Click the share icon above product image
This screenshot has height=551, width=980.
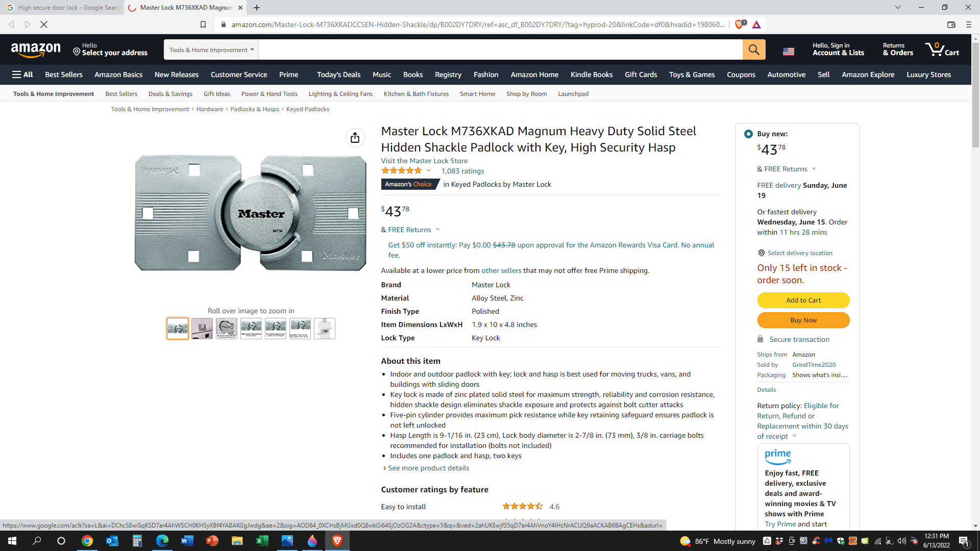(355, 138)
